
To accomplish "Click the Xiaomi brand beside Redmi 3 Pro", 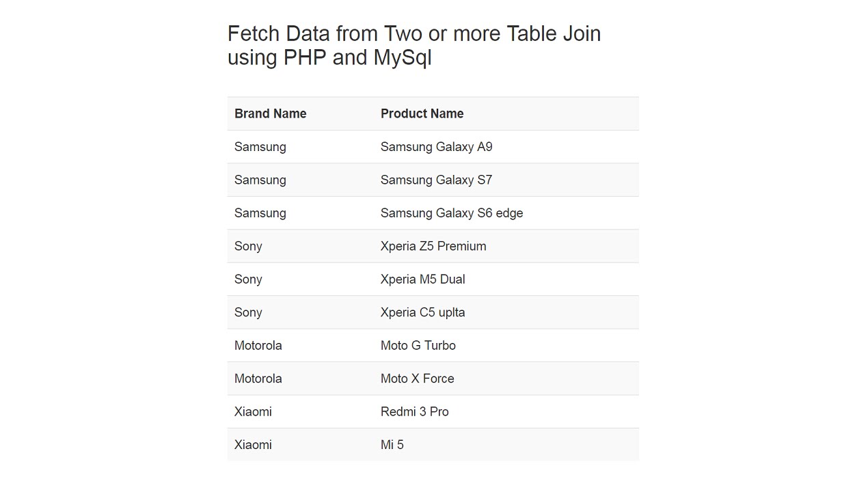I will pyautogui.click(x=253, y=411).
